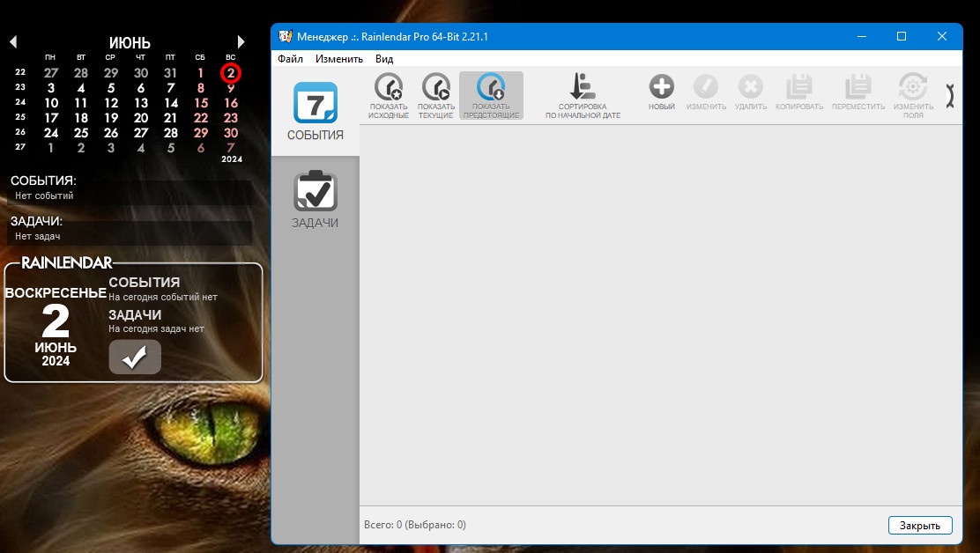Create new event with Новый icon
Viewport: 980px width, 553px height.
tap(661, 92)
